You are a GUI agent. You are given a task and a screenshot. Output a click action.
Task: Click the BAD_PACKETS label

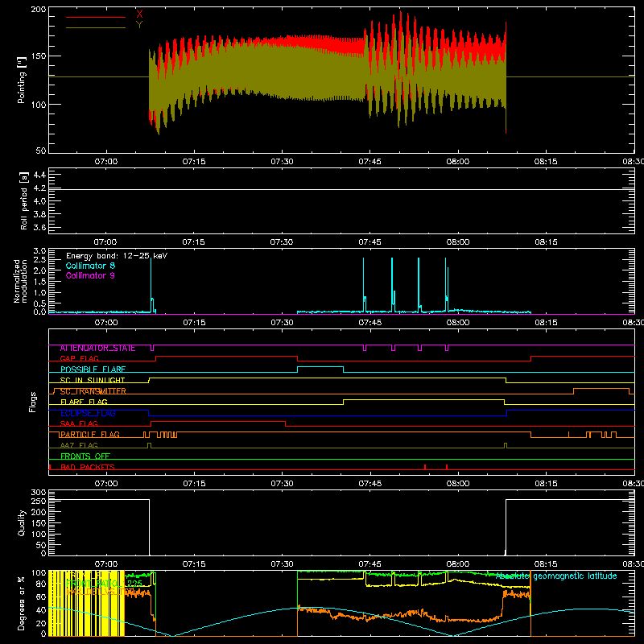pyautogui.click(x=88, y=467)
